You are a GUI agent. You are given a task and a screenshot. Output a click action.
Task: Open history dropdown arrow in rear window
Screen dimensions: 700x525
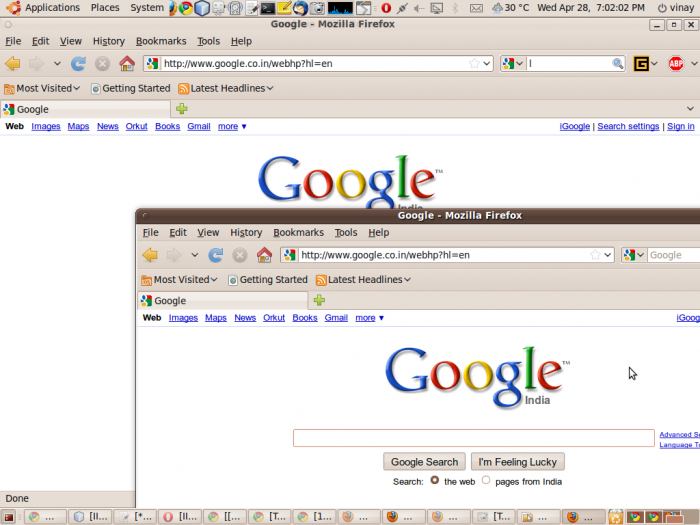pyautogui.click(x=57, y=64)
